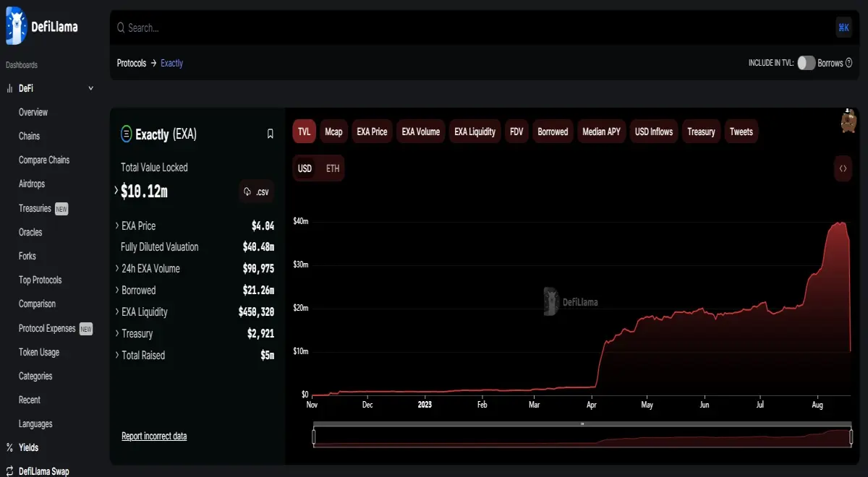
Task: Enable the EXA Volume chart series
Action: tap(421, 132)
